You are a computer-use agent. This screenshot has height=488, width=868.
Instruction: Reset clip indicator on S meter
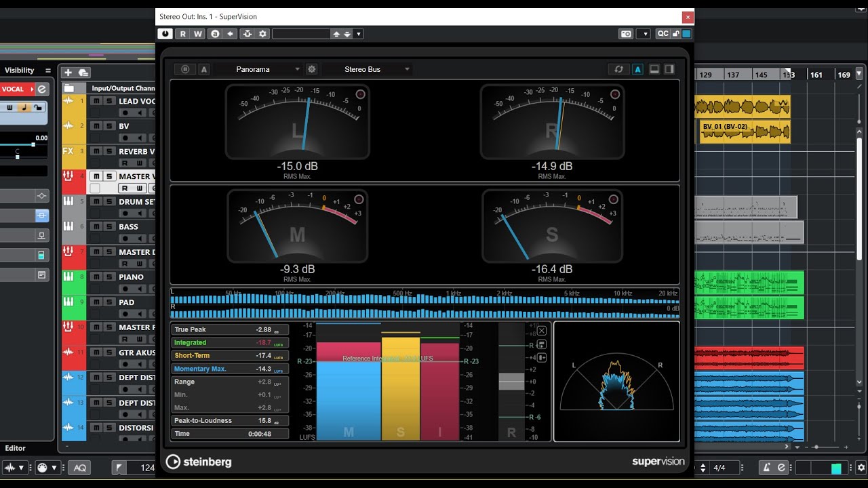(x=614, y=199)
